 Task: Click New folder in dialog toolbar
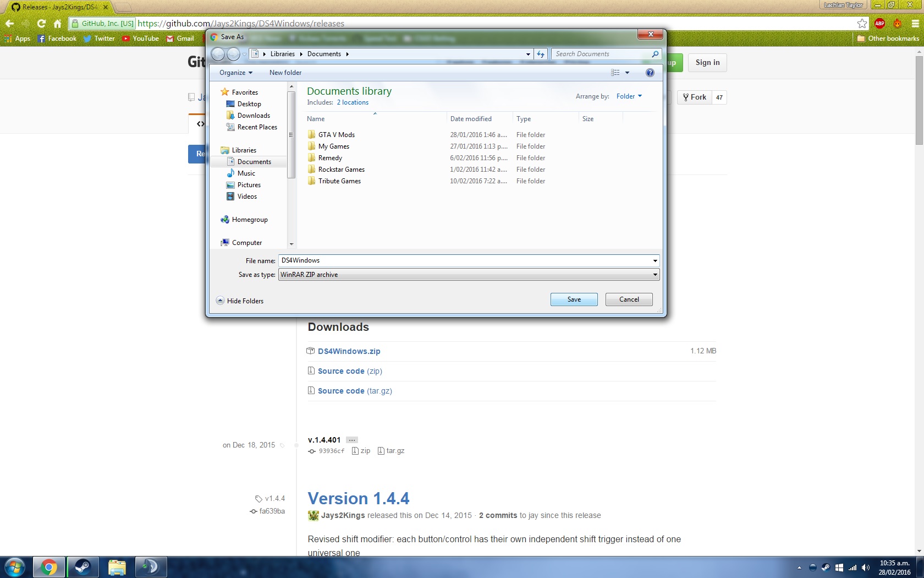(285, 73)
